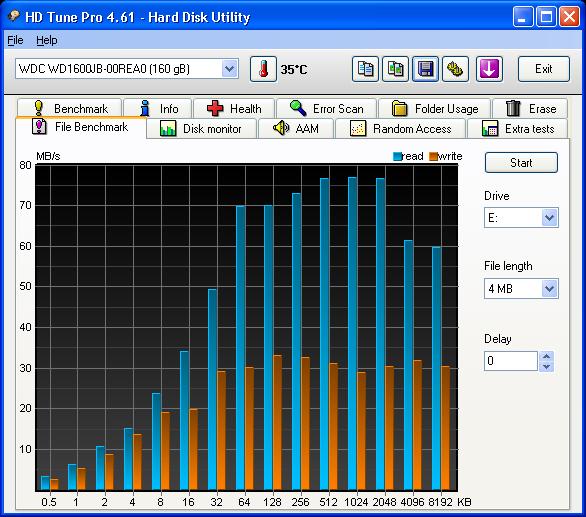Click the HD Tune app icon in title bar
586x517 pixels.
pyautogui.click(x=14, y=16)
